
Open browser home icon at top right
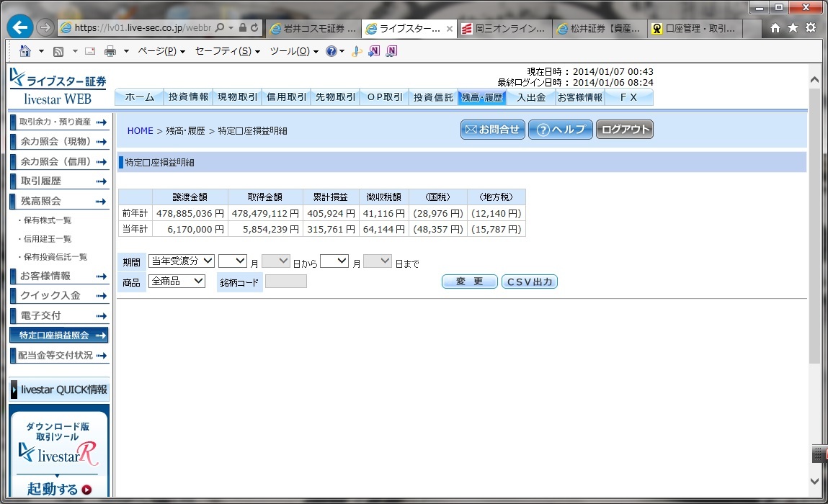tap(775, 28)
